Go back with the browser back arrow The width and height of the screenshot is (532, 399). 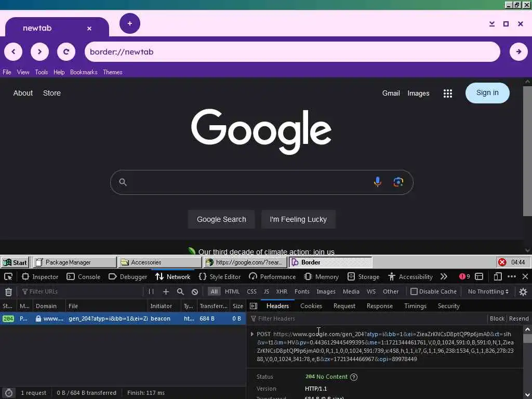tap(13, 51)
